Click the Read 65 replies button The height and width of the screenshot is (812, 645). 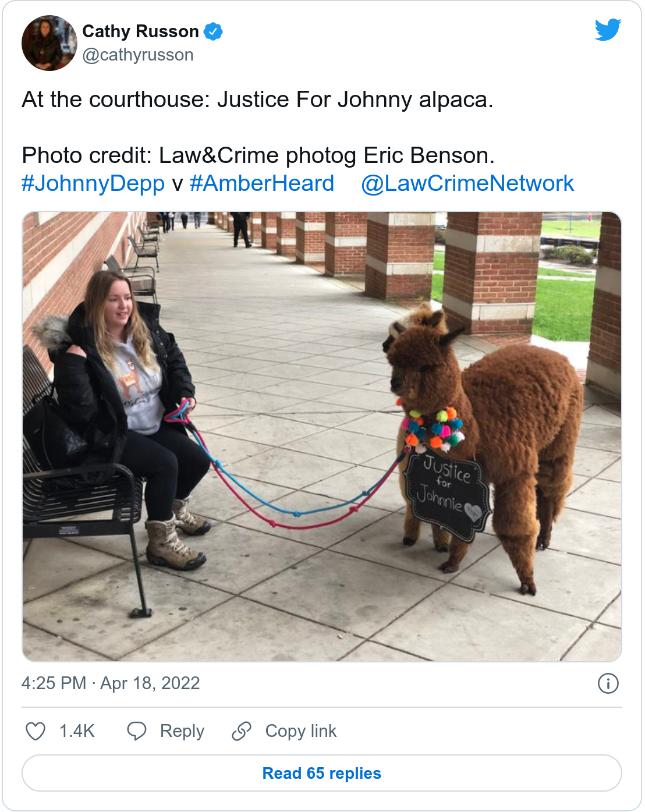coord(322,773)
